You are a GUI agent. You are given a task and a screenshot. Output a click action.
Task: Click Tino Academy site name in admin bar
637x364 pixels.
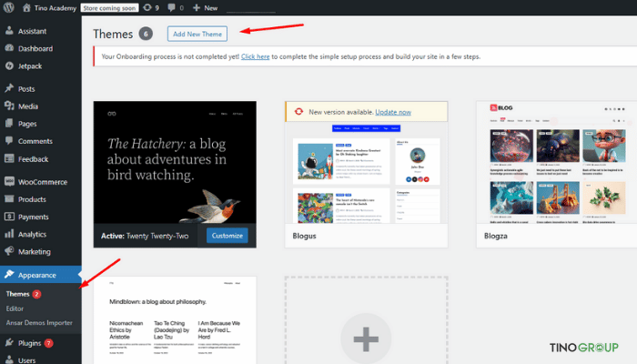pyautogui.click(x=56, y=7)
